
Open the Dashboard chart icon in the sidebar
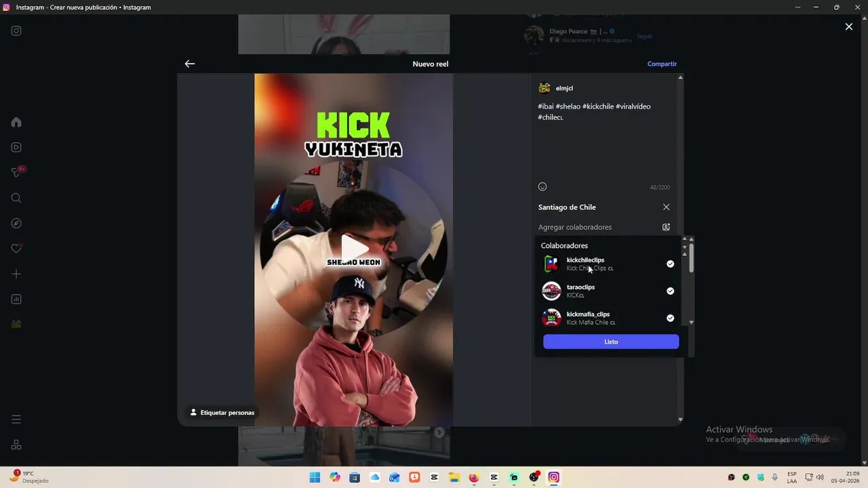pyautogui.click(x=16, y=299)
